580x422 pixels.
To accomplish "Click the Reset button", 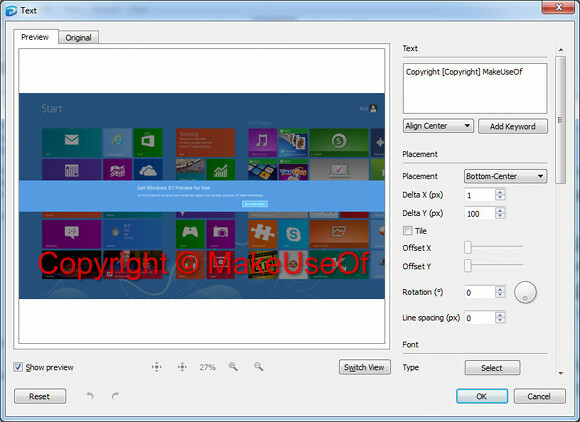I will coord(40,396).
